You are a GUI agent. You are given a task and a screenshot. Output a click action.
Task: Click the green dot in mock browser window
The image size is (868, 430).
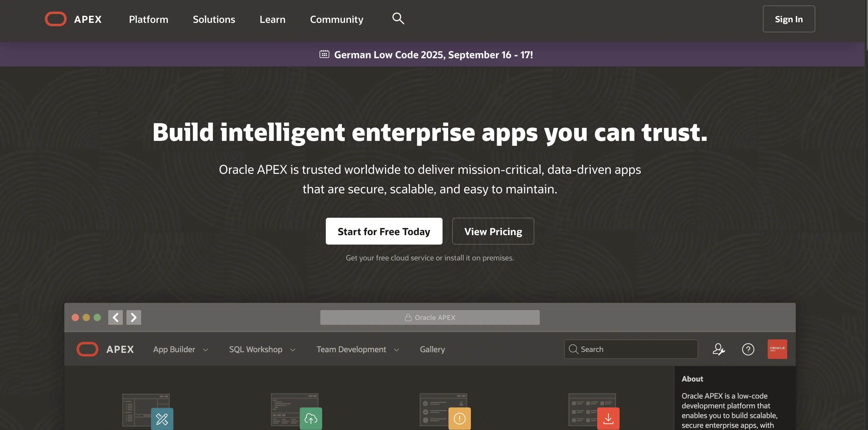[97, 317]
